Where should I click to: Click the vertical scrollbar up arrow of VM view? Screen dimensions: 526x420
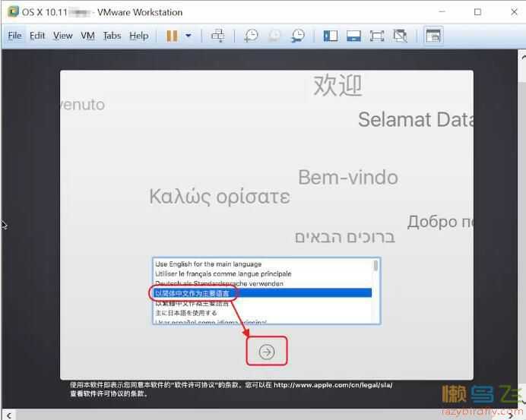coord(523,57)
